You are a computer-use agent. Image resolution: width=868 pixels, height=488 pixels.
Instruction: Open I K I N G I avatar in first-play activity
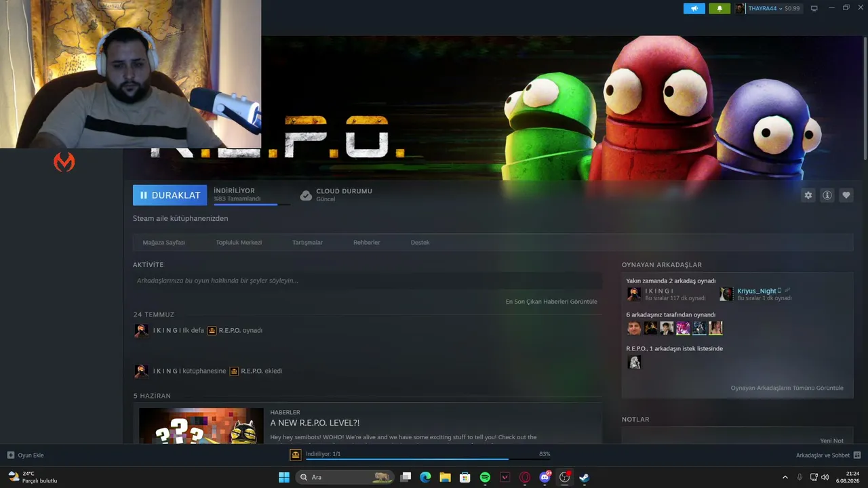click(x=141, y=330)
